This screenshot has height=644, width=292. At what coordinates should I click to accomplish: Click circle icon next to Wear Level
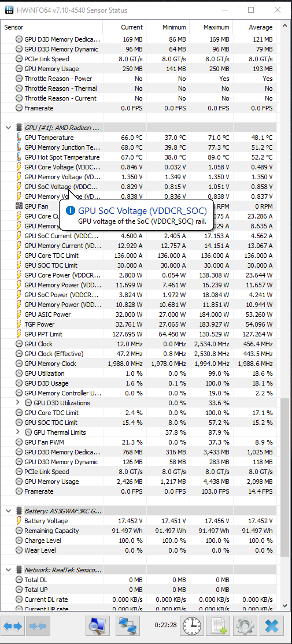point(19,550)
